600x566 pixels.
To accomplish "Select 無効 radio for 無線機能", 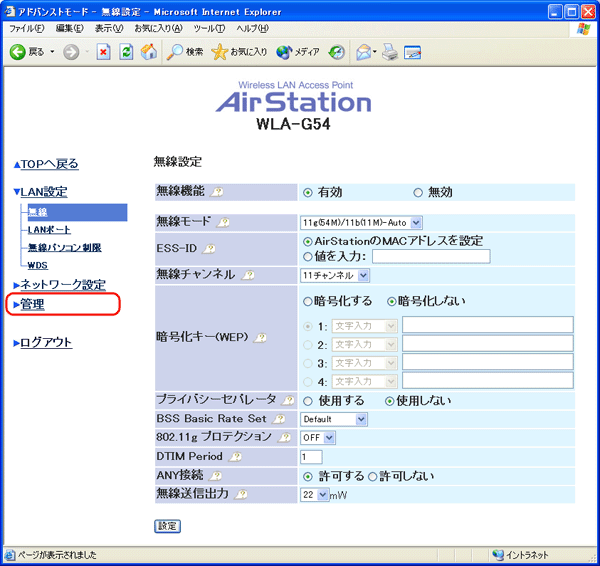I will click(x=418, y=193).
